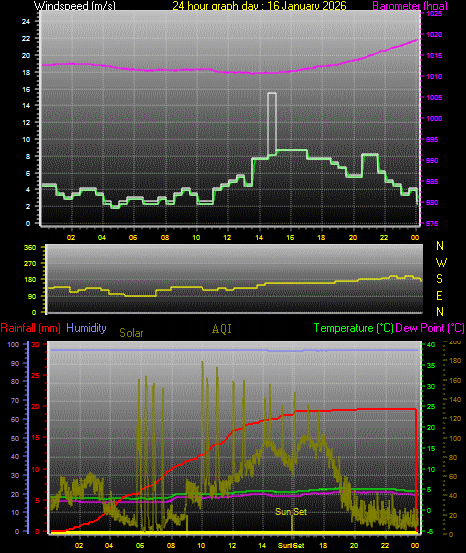
Task: Click the Sun Set marker label in chart
Action: point(291,512)
